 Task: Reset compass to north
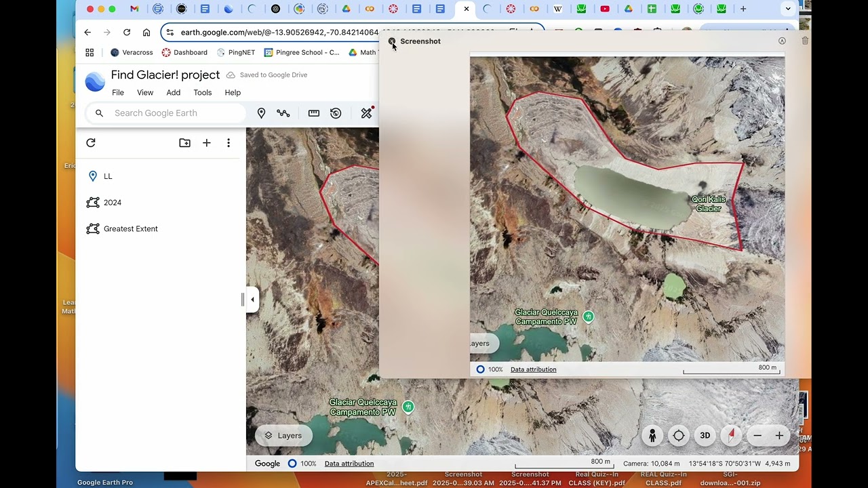[731, 436]
